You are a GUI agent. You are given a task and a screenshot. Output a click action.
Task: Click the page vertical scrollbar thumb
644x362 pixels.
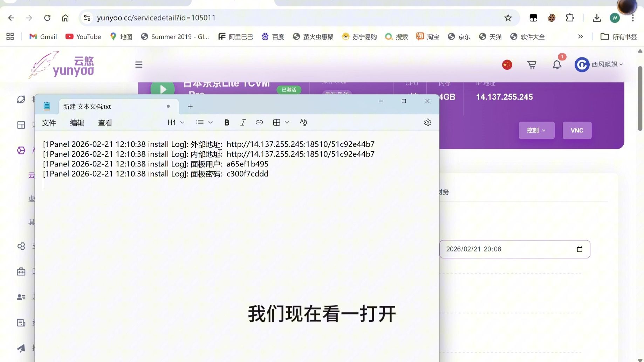pyautogui.click(x=640, y=98)
